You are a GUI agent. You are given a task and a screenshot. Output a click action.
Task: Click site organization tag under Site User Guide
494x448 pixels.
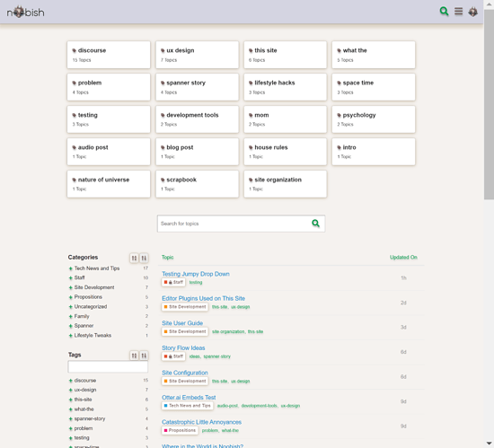click(228, 332)
